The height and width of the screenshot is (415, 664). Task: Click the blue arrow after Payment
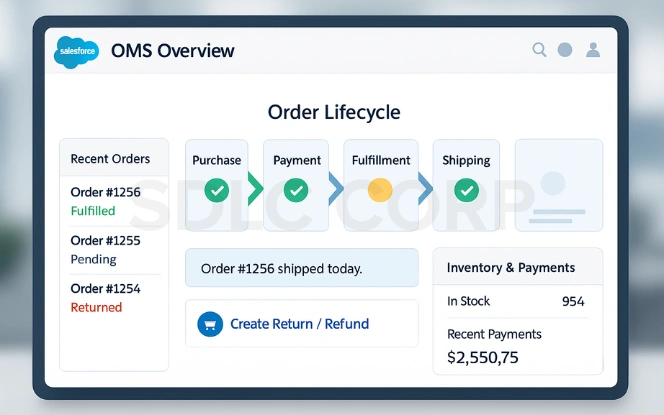(x=336, y=187)
